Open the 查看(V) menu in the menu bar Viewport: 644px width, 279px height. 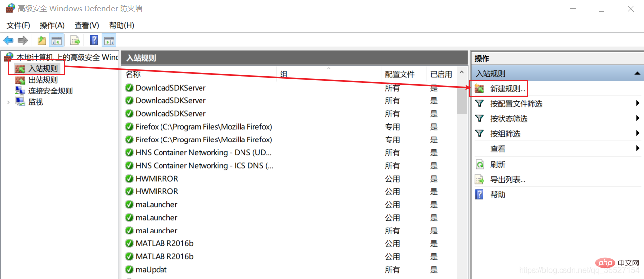tap(87, 25)
